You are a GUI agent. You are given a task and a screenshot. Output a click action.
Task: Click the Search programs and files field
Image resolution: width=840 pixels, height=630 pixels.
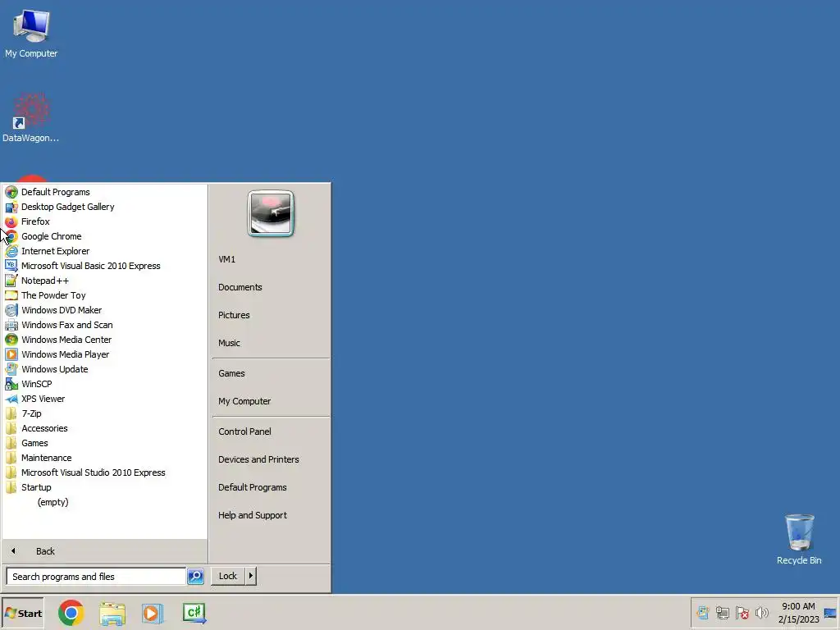click(97, 577)
